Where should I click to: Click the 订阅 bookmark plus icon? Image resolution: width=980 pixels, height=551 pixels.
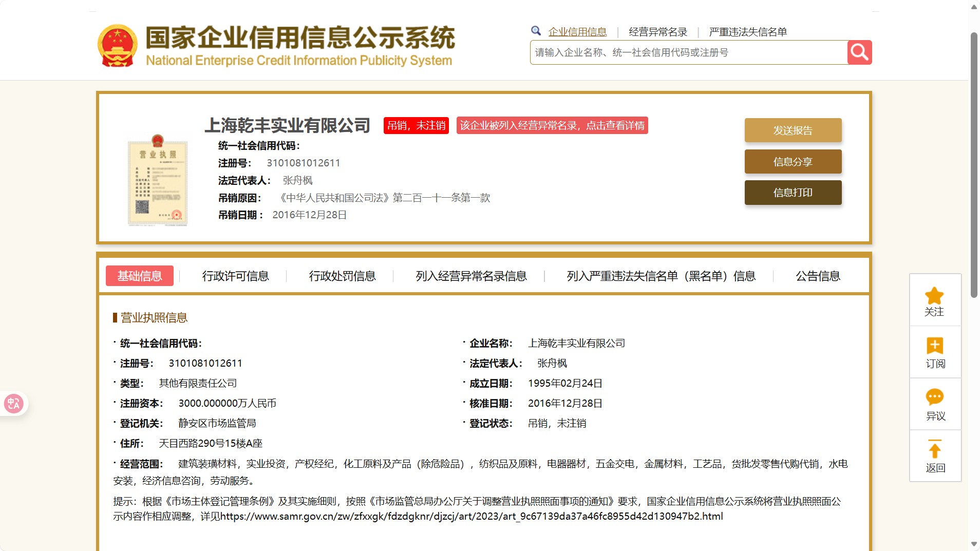pyautogui.click(x=934, y=346)
